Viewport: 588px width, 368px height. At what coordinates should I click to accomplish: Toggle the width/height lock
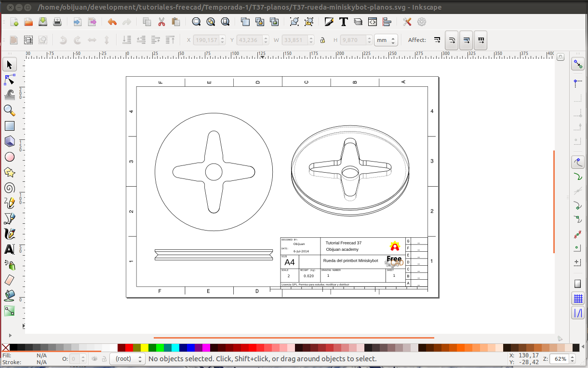coord(322,40)
